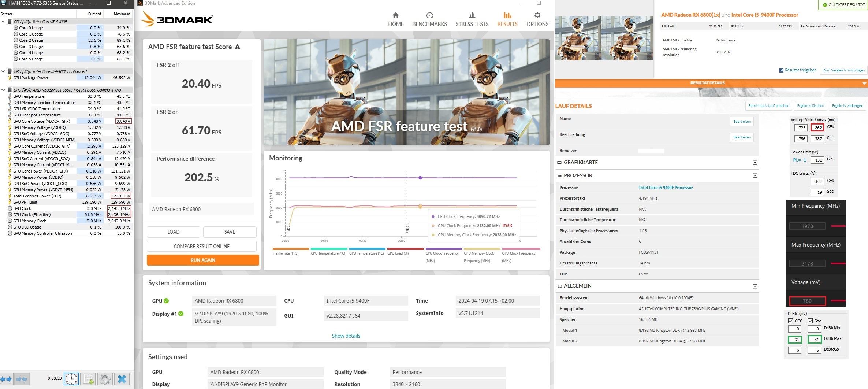Click COMPARE RESULT ONLINE button

[x=202, y=246]
